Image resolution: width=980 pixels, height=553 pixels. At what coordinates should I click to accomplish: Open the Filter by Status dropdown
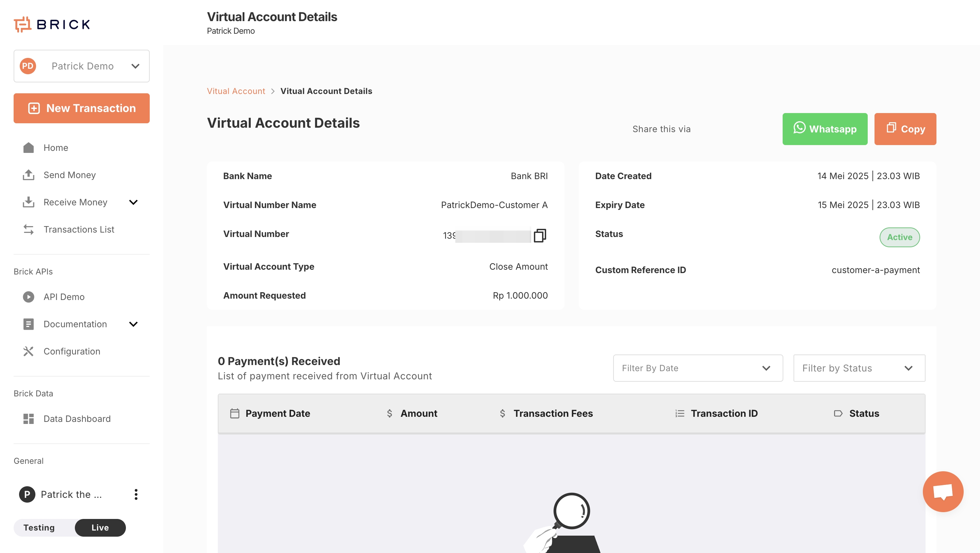pyautogui.click(x=859, y=368)
